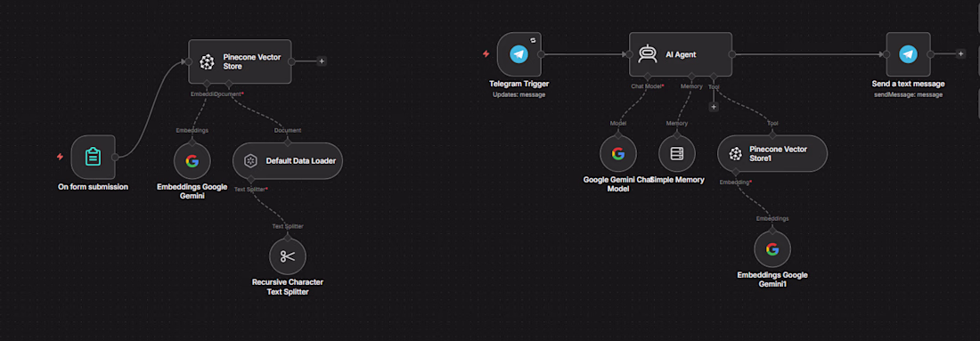The image size is (980, 341).
Task: Click the "Recursive Character Text Splitter" label
Action: click(288, 288)
